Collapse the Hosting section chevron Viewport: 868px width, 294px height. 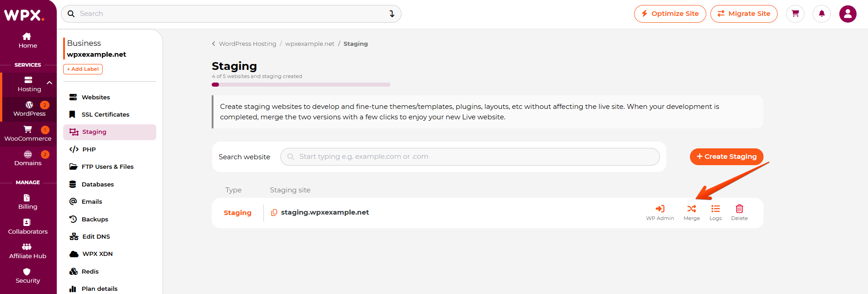tap(50, 83)
